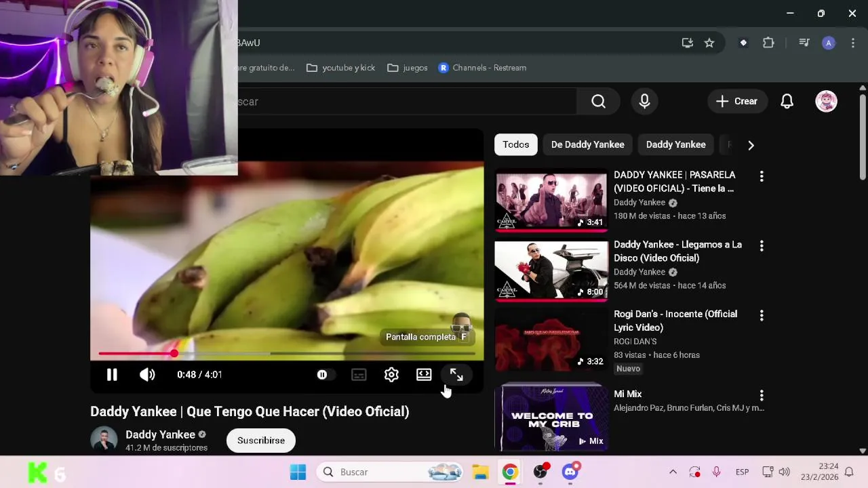This screenshot has height=488, width=868.
Task: Open File Explorer from the taskbar
Action: click(x=480, y=472)
